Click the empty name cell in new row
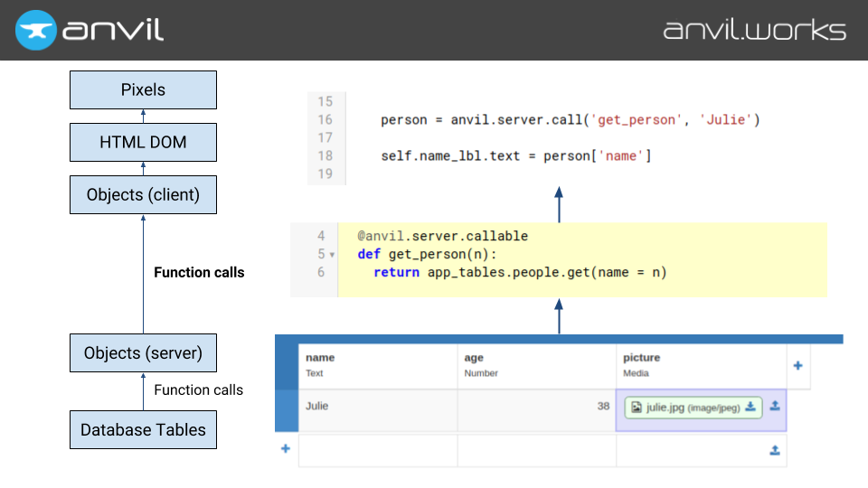The image size is (868, 488). tap(377, 450)
